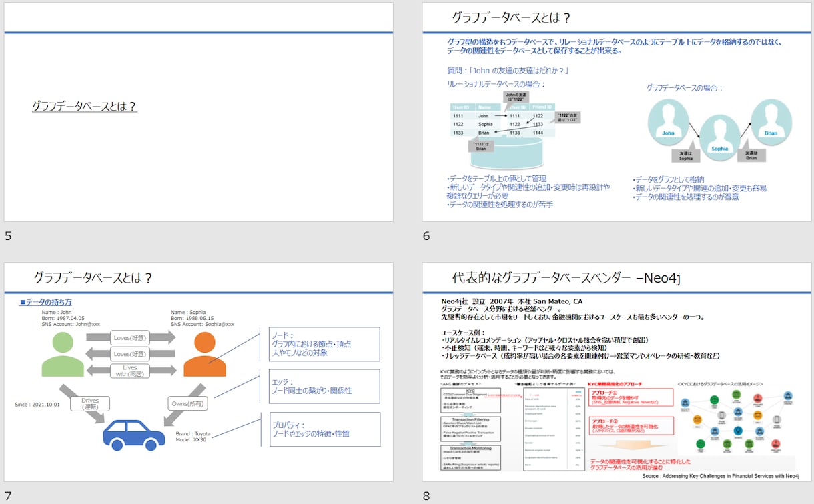The height and width of the screenshot is (504, 814).
Task: Click the Sophia person icon in slide 6
Action: 719,138
